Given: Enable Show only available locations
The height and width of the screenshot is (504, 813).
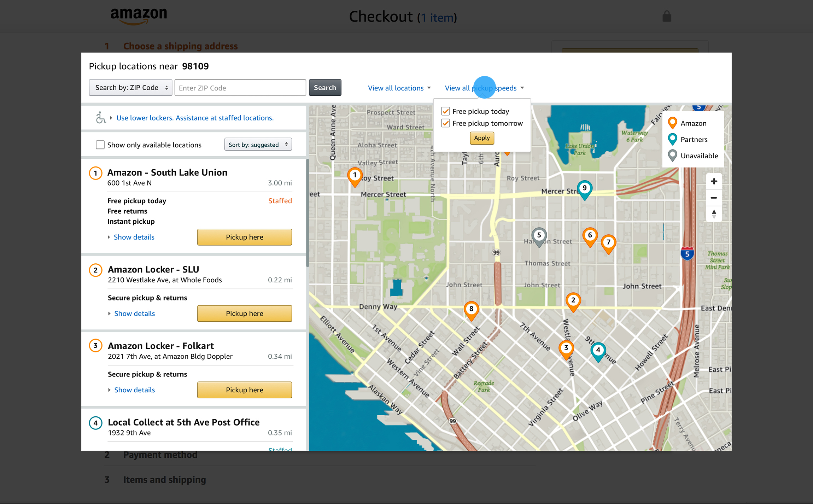Looking at the screenshot, I should click(x=100, y=145).
